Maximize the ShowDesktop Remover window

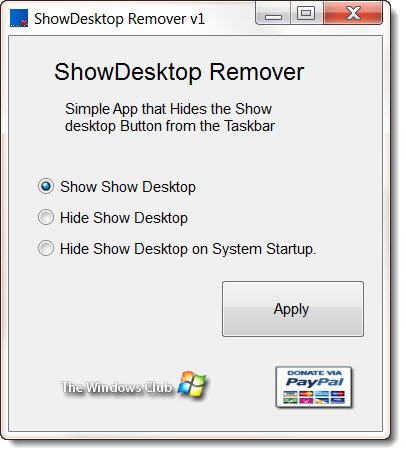(x=306, y=13)
